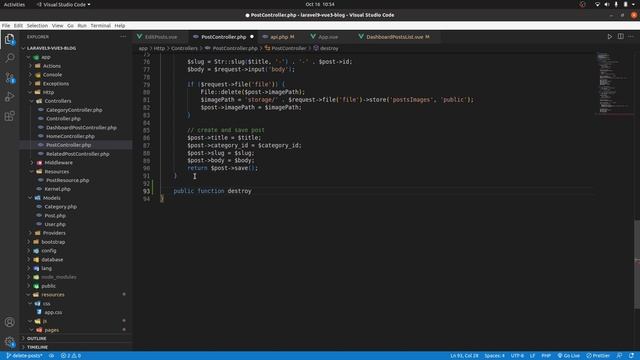Image resolution: width=640 pixels, height=360 pixels.
Task: Open the Manage gear settings icon
Action: click(x=9, y=342)
